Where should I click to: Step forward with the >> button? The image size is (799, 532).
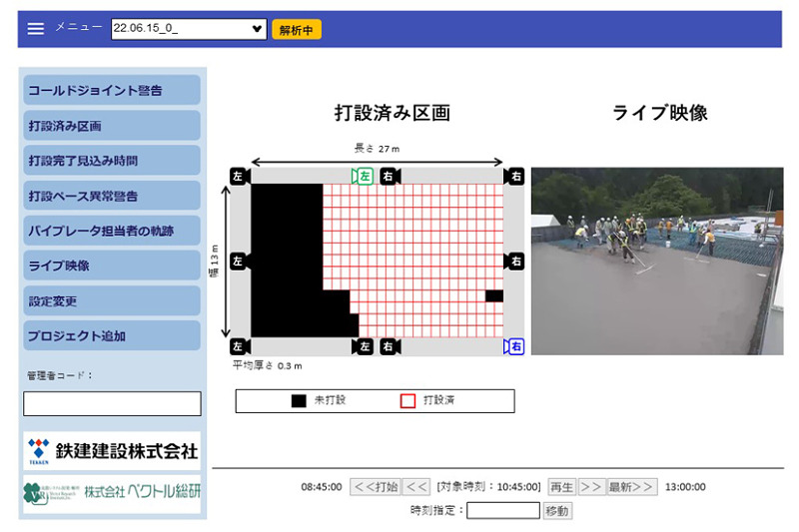(x=591, y=487)
